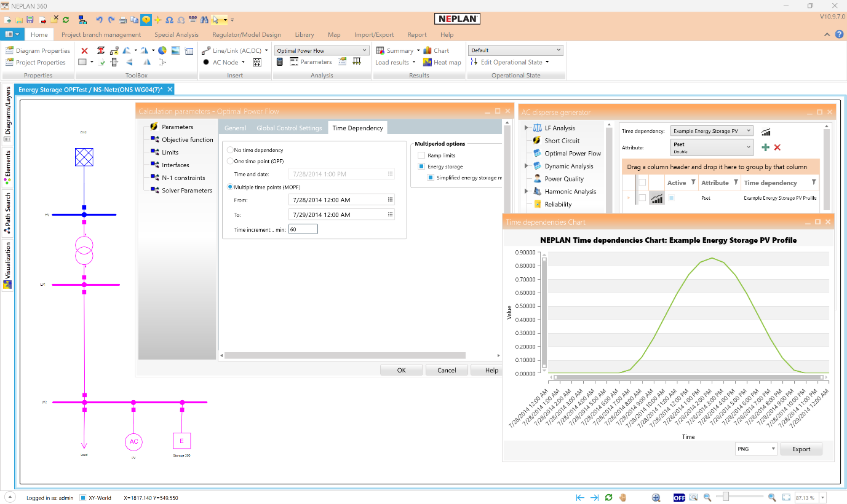Open the PNG export format dropdown
847x504 pixels.
[756, 449]
